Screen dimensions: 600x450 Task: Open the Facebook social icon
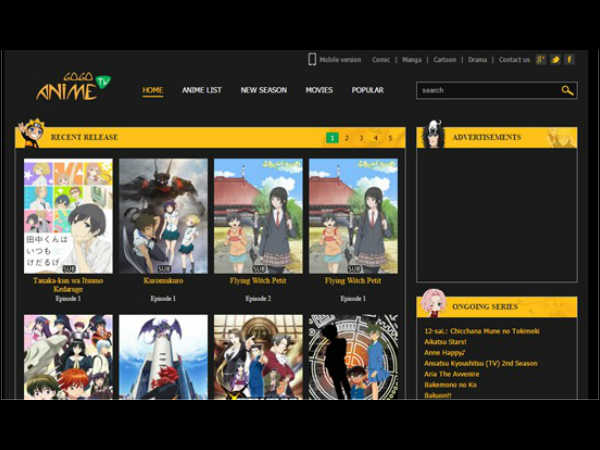pos(569,59)
